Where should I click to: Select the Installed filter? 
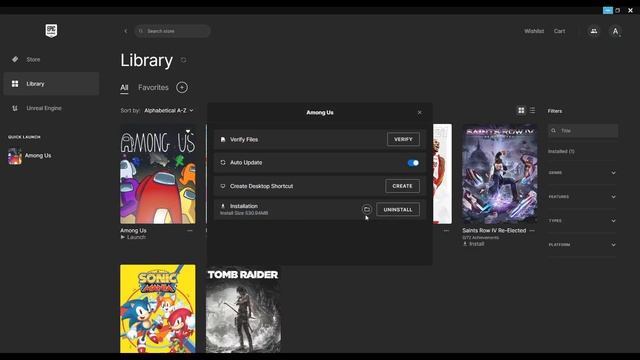561,151
